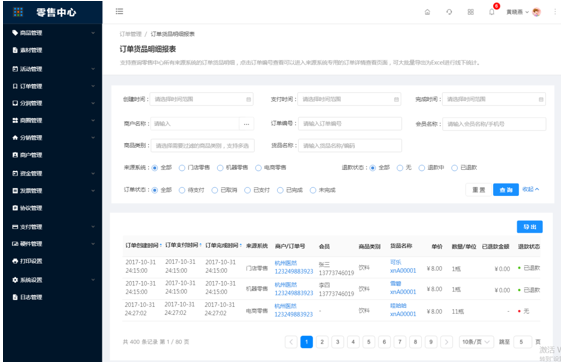
Task: Click the 重置 button
Action: pyautogui.click(x=478, y=190)
